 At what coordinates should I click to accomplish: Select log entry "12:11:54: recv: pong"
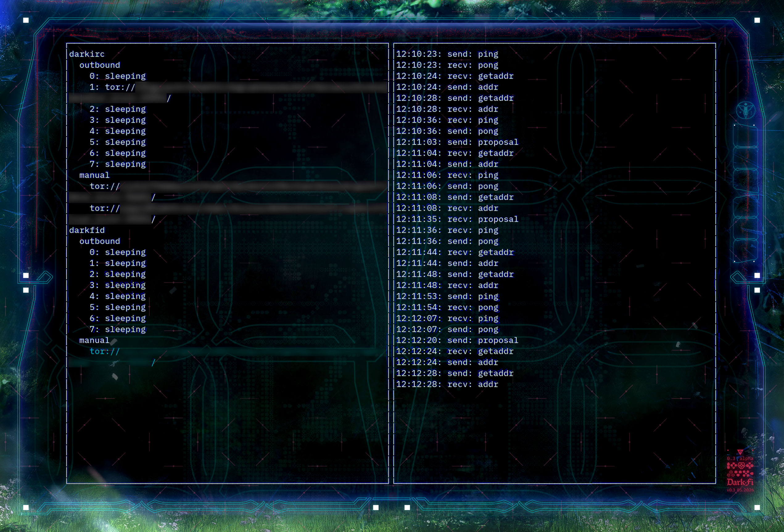click(447, 308)
